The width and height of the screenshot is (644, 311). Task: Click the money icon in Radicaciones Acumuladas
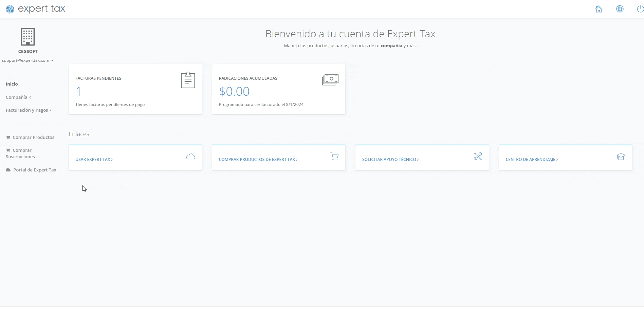[330, 80]
